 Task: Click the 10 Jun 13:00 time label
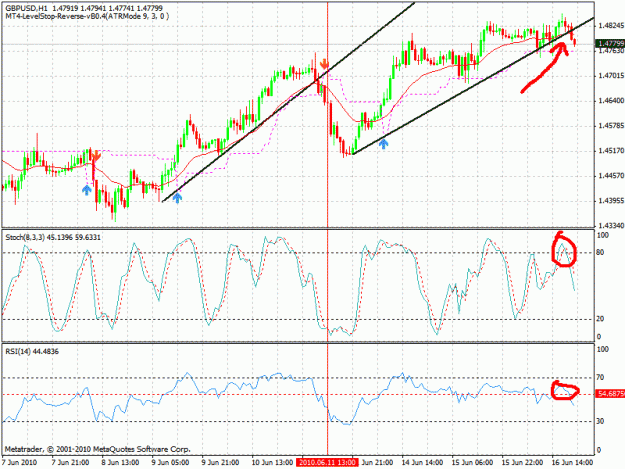(x=272, y=463)
